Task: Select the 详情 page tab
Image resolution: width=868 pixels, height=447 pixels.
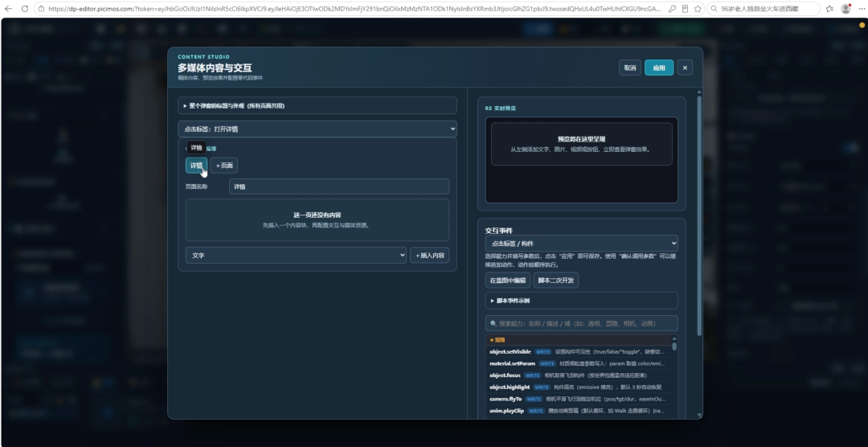Action: pyautogui.click(x=197, y=165)
